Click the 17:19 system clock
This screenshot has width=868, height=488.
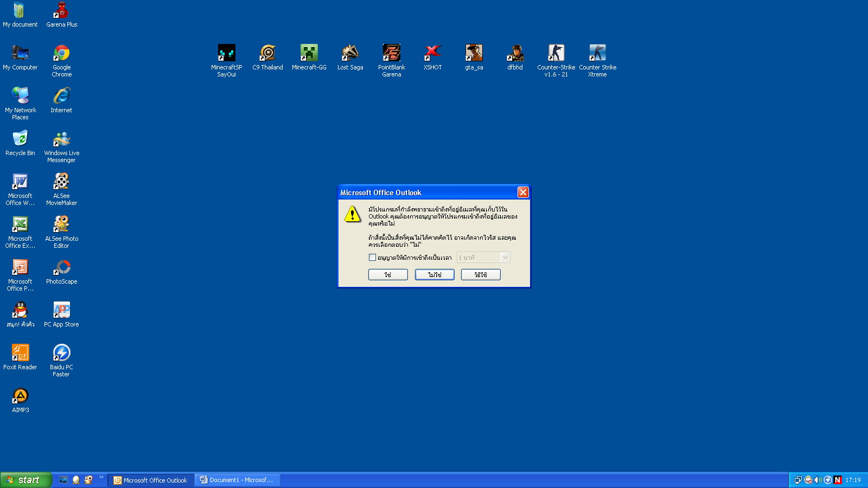(x=853, y=480)
